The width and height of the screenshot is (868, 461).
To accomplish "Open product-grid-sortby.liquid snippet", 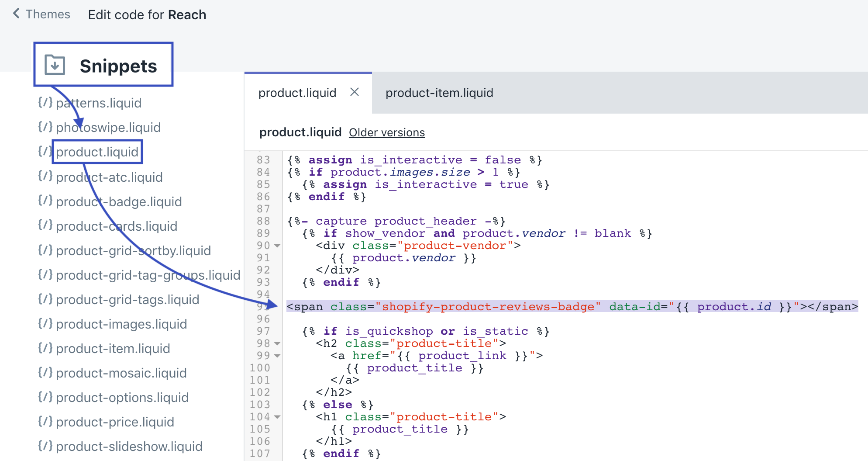I will (133, 250).
